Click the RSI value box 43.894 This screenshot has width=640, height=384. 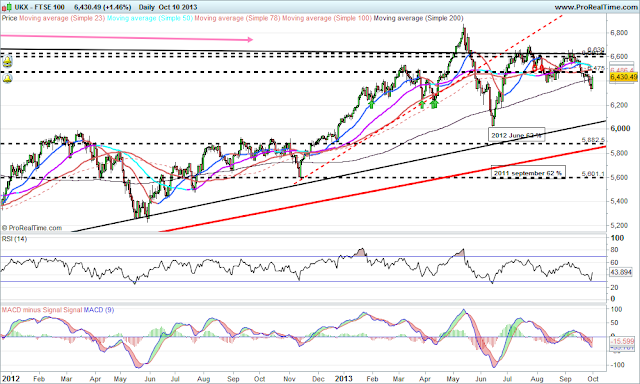click(x=622, y=272)
